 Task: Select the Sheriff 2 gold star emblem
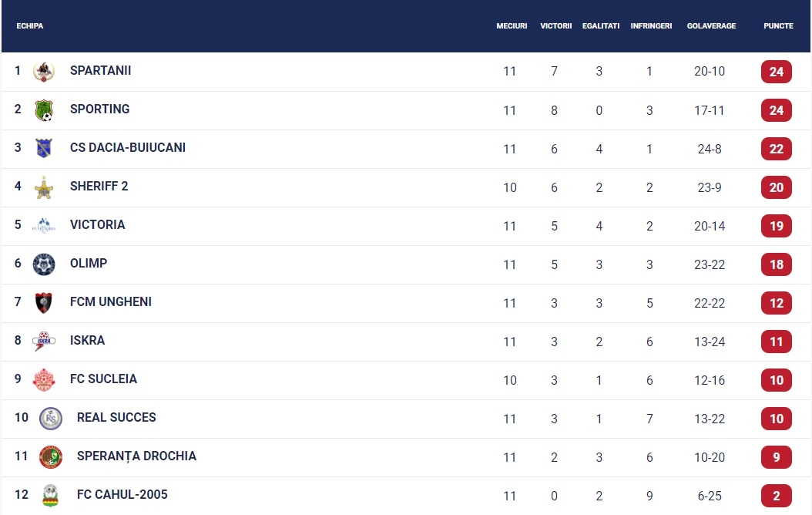pos(43,187)
